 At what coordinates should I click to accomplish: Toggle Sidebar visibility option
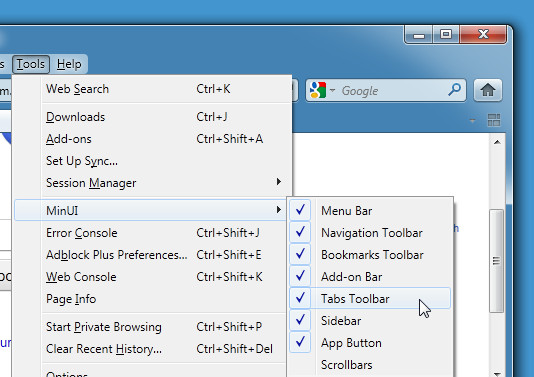[370, 320]
